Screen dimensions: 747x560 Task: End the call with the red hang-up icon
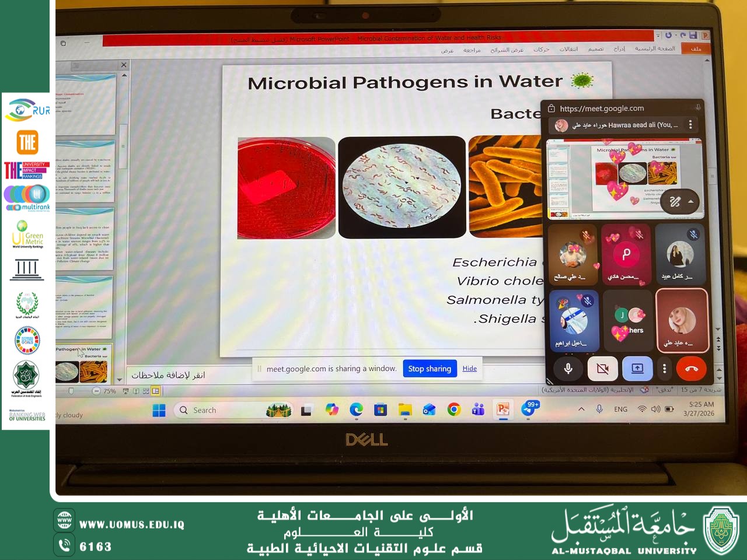[691, 369]
